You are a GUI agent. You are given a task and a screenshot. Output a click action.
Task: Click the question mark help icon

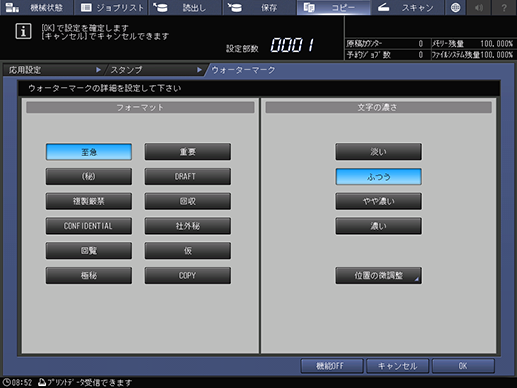[x=504, y=7]
